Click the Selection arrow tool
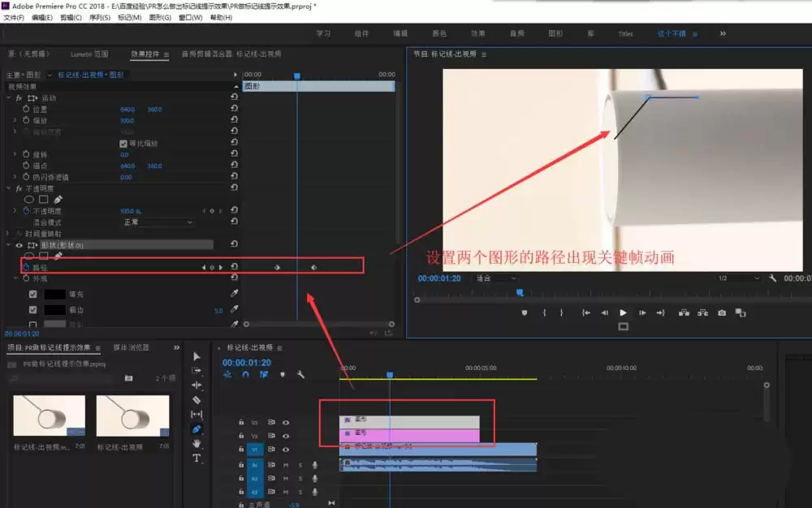The image size is (812, 508). (x=197, y=356)
